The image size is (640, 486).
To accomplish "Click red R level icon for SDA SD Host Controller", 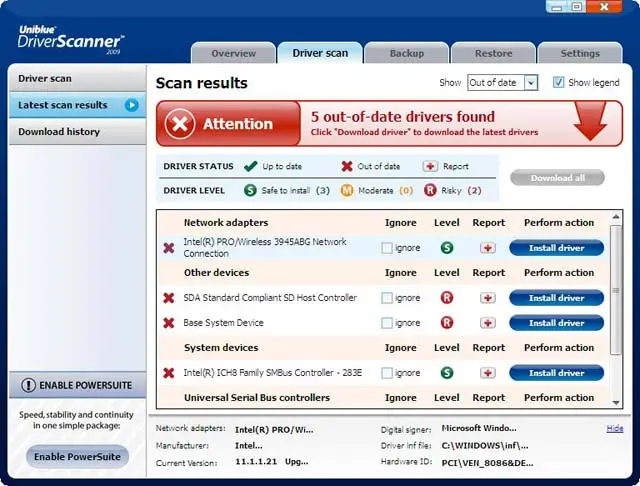I will [x=447, y=298].
